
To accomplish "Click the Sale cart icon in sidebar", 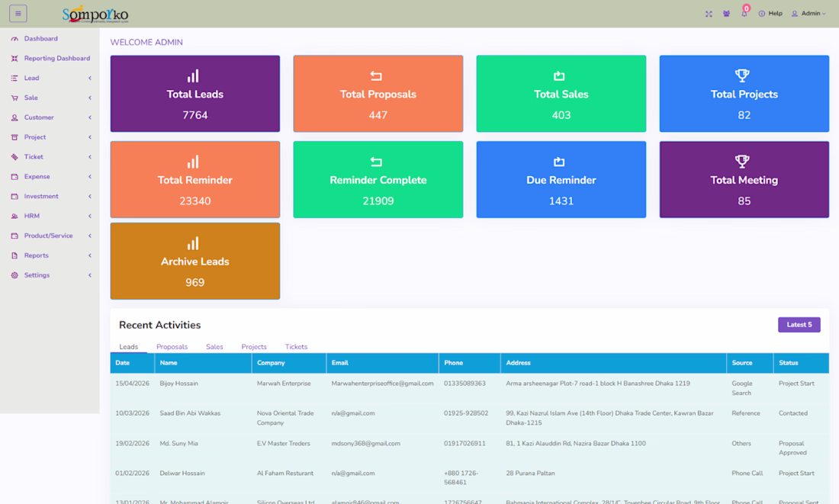I will 14,98.
